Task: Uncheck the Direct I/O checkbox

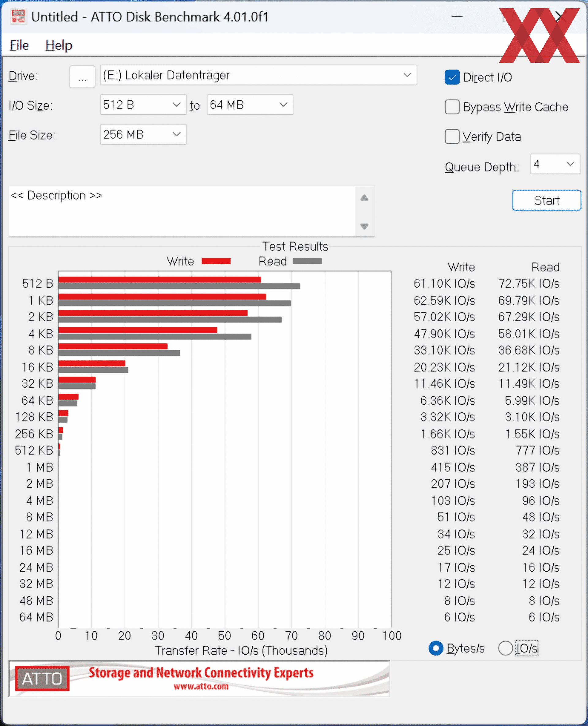Action: [x=452, y=77]
